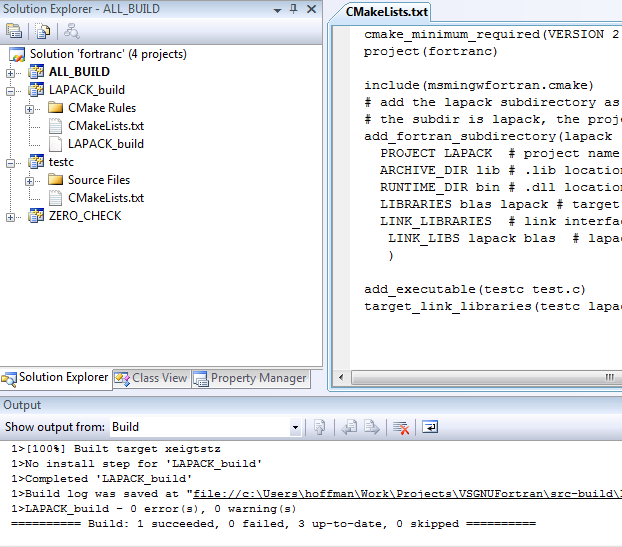Click the Solution 'fortranc' icon

click(17, 55)
